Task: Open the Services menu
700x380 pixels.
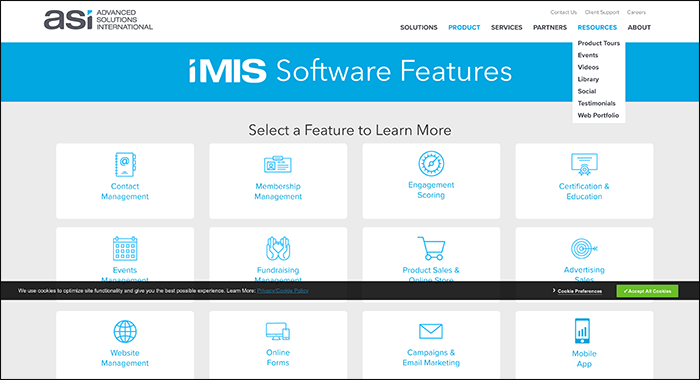Action: tap(507, 28)
